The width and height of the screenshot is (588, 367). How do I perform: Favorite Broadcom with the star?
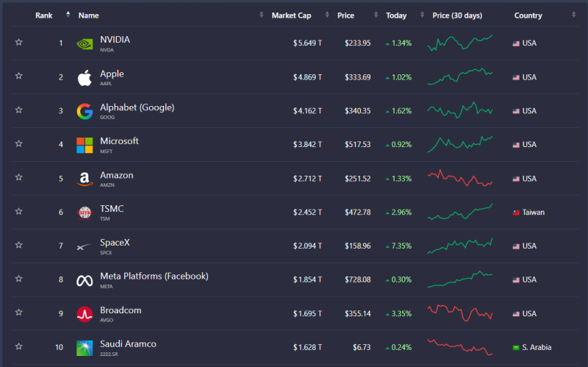coord(19,313)
